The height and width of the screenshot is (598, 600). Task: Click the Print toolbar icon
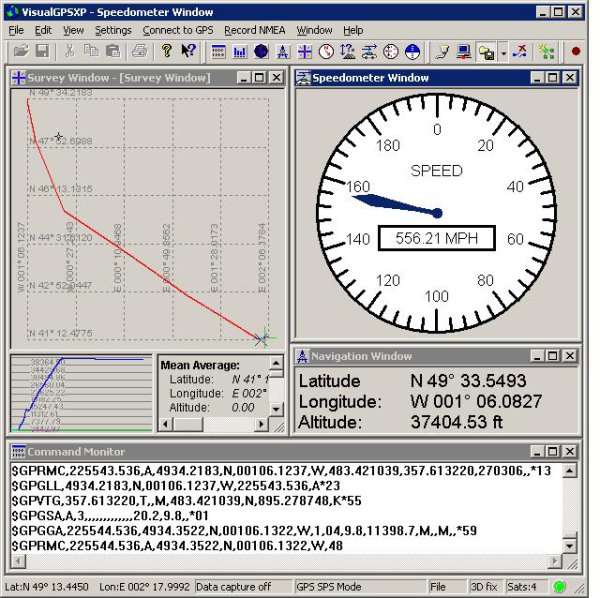click(137, 51)
